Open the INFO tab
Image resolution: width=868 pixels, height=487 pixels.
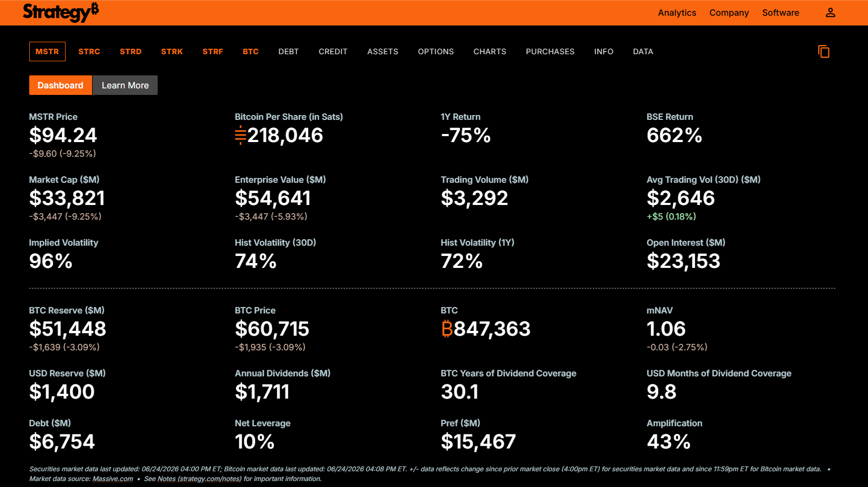pyautogui.click(x=604, y=52)
